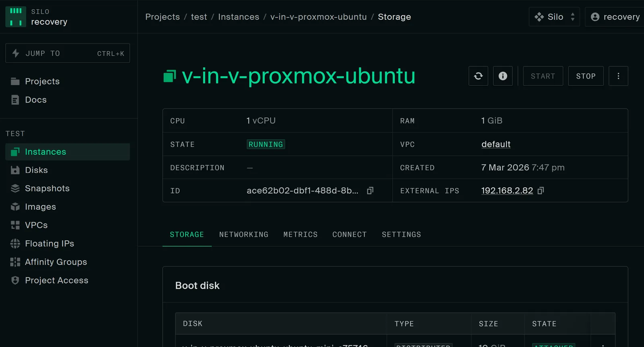The height and width of the screenshot is (347, 644).
Task: Copy the instance ID with the copy icon
Action: [x=369, y=190]
